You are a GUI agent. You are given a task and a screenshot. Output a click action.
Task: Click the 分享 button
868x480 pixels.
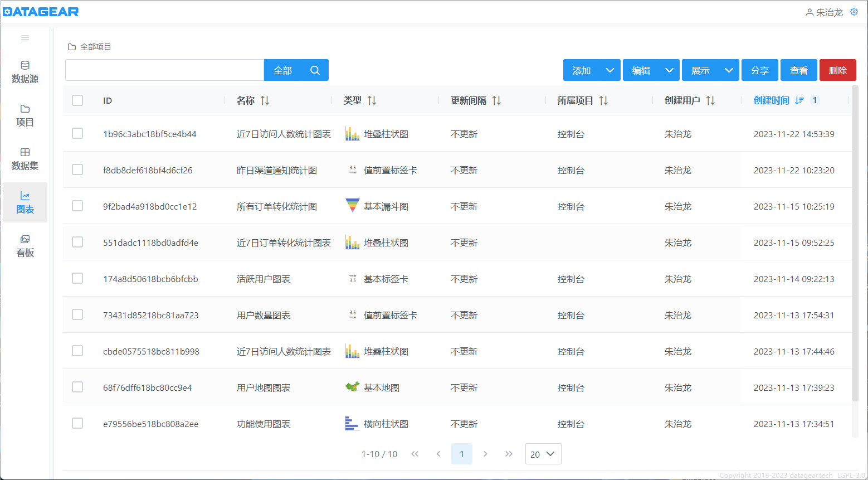[760, 70]
